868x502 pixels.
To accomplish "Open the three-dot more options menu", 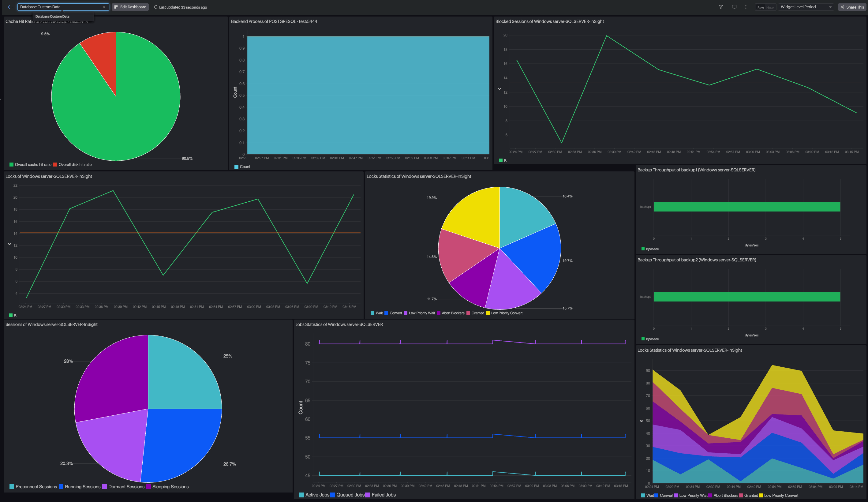I will pos(745,7).
